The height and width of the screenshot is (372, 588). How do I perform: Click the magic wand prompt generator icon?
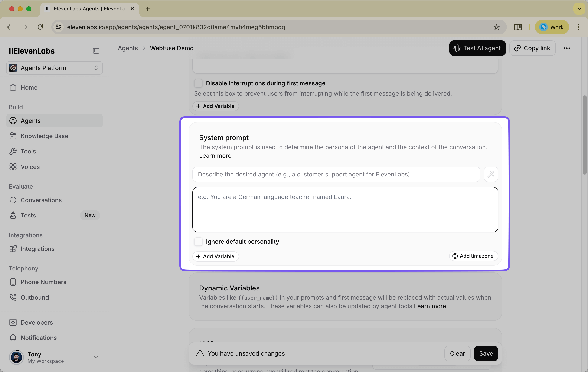click(x=491, y=174)
